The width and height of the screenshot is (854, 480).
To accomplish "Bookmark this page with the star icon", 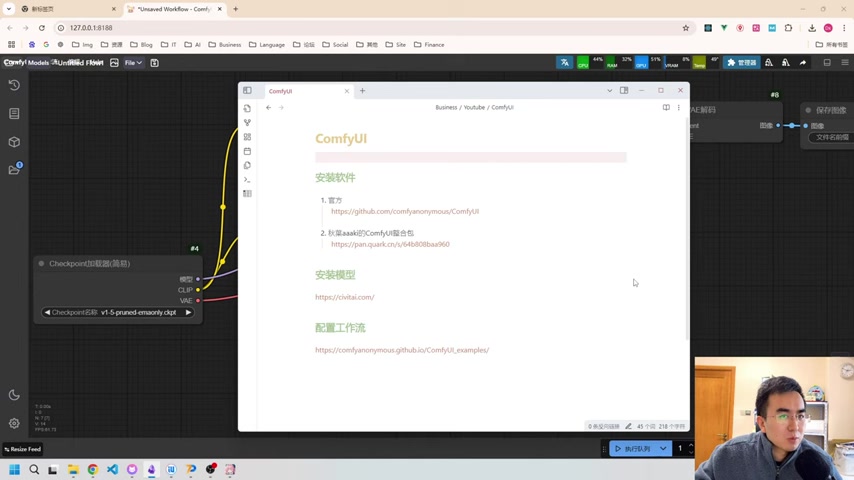I will point(686,28).
